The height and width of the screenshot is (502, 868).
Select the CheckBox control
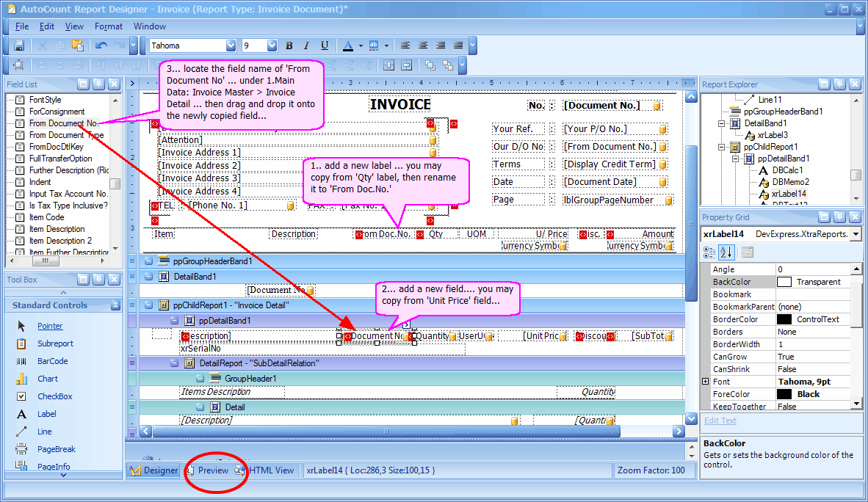pyautogui.click(x=55, y=396)
